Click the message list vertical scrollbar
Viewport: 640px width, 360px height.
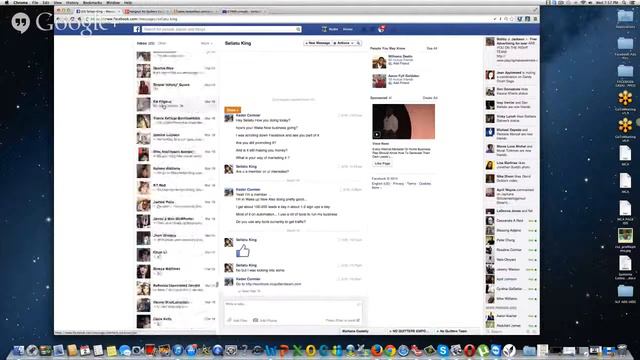pos(217,284)
